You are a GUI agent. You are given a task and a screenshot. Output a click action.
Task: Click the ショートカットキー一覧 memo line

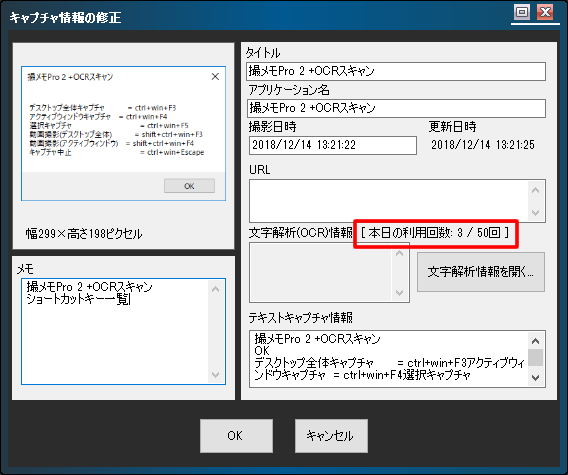coord(78,299)
